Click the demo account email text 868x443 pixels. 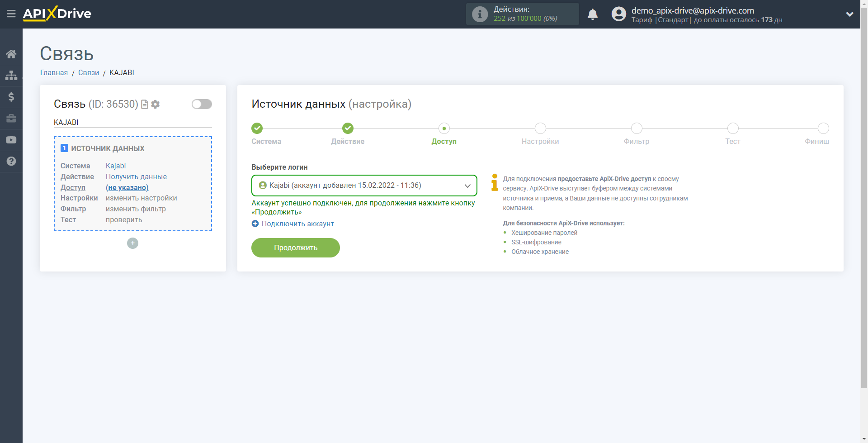(x=693, y=10)
